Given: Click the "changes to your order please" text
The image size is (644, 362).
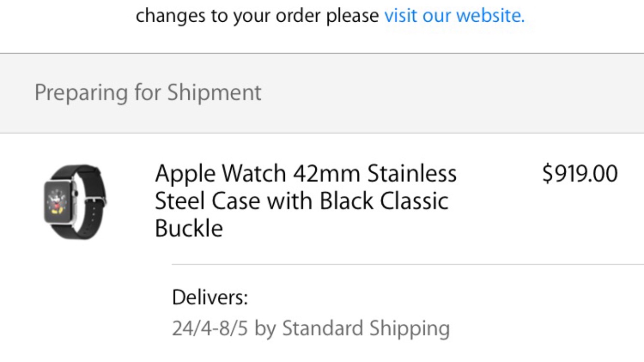Looking at the screenshot, I should [x=257, y=15].
